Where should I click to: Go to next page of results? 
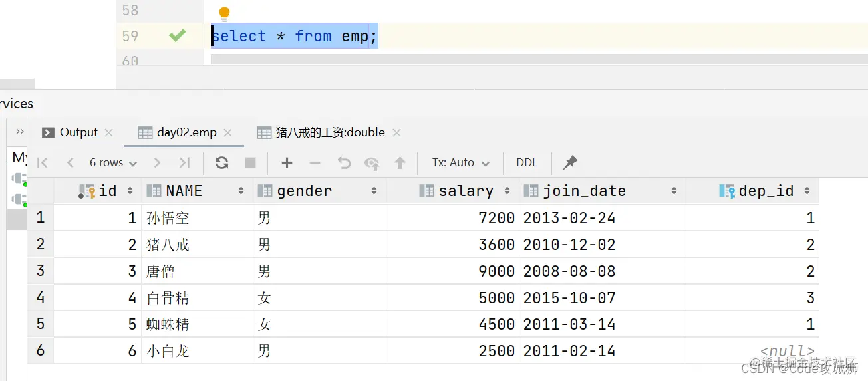157,163
